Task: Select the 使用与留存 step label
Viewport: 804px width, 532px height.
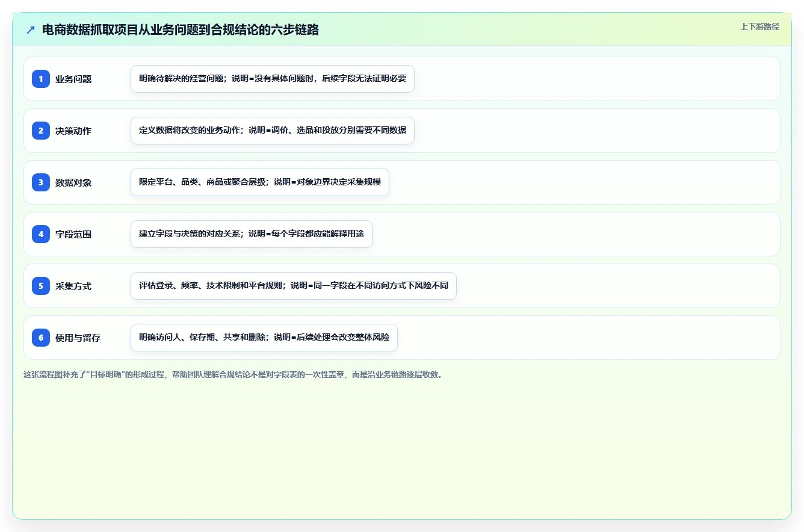Action: click(78, 338)
